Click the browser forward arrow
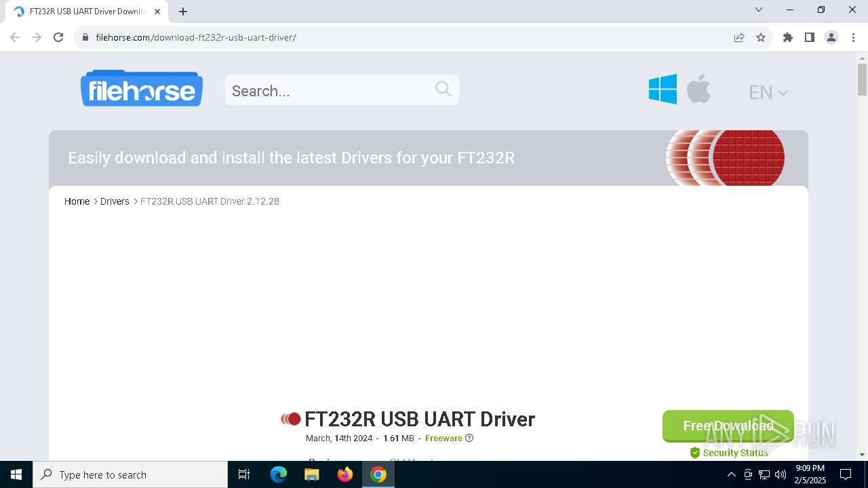The image size is (868, 488). [x=37, y=37]
